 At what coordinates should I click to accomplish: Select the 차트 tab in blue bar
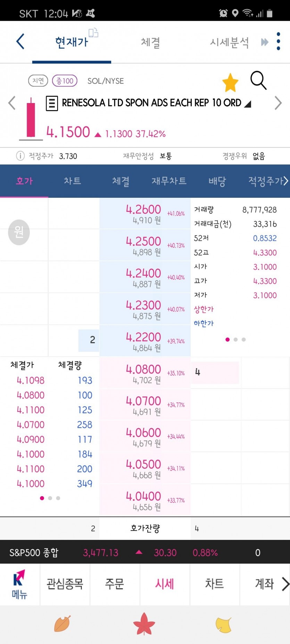(72, 181)
